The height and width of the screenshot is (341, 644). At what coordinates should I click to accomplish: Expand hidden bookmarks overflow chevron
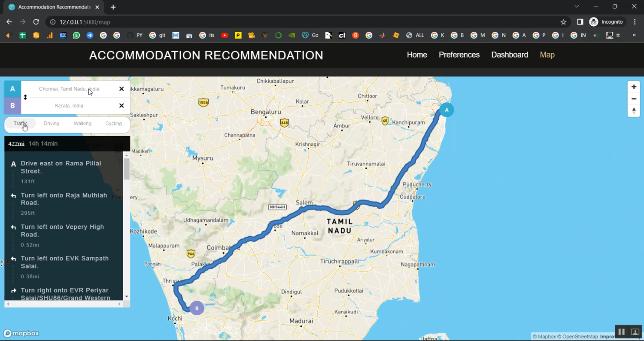(x=634, y=35)
